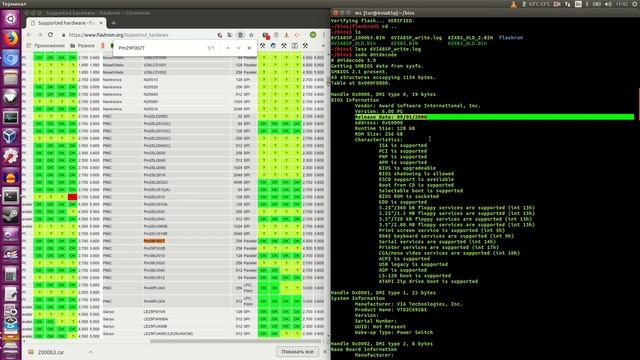Open Terminal icon in the launcher
The height and width of the screenshot is (360, 640).
pyautogui.click(x=10, y=196)
